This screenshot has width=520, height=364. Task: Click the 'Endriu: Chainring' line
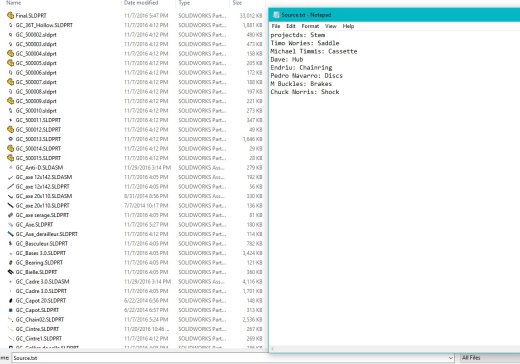[301, 67]
